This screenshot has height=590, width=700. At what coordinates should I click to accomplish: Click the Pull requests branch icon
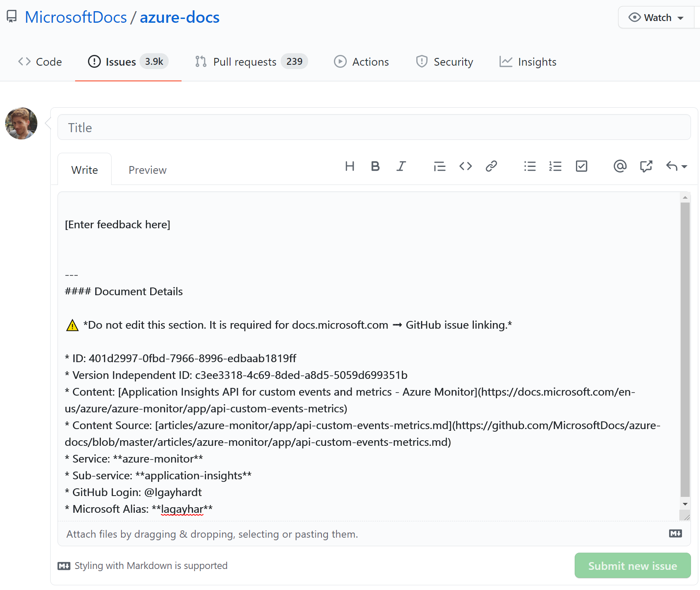200,61
